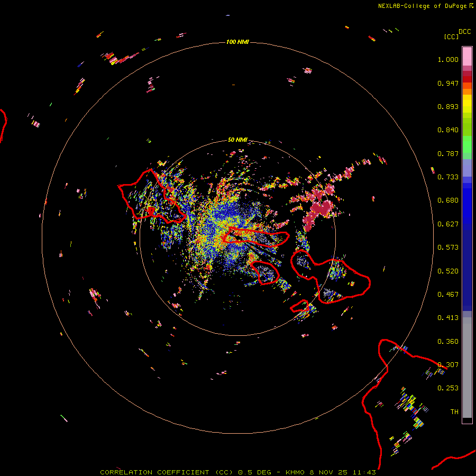
Task: Click the 0.893 legend value
Action: 448,106
